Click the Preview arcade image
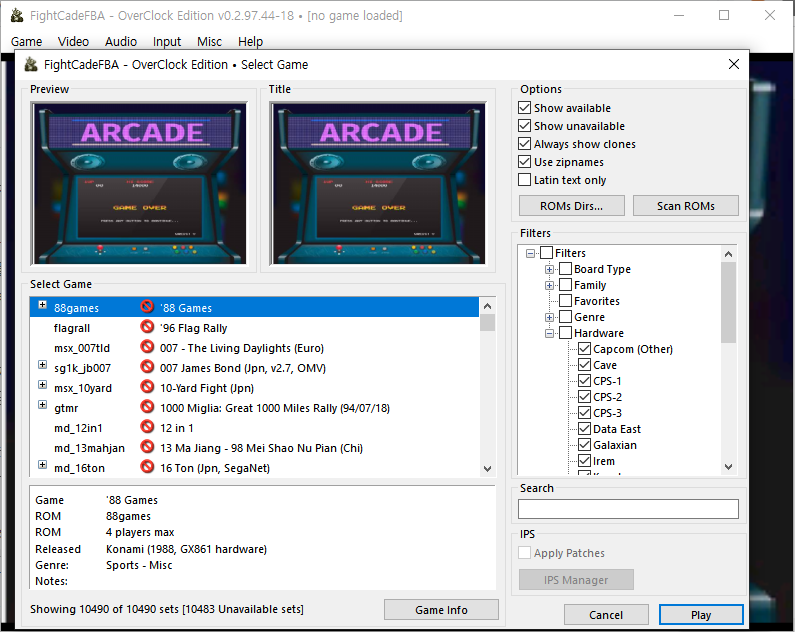 point(139,183)
